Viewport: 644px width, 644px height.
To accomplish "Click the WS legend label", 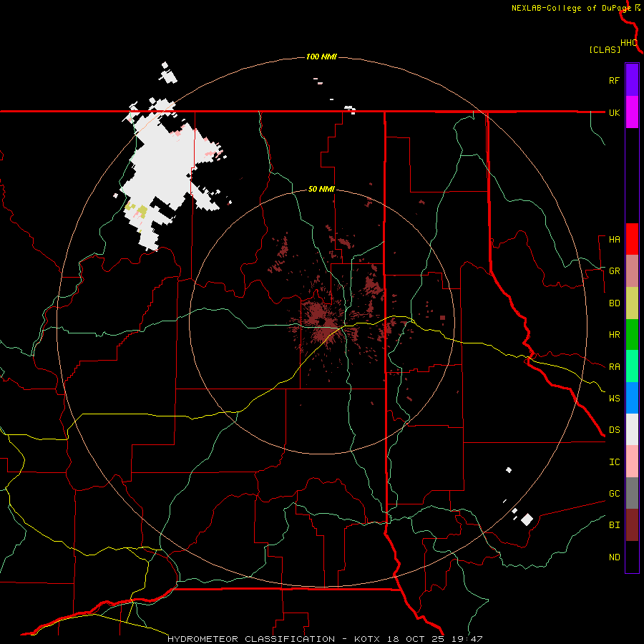I will click(x=614, y=399).
